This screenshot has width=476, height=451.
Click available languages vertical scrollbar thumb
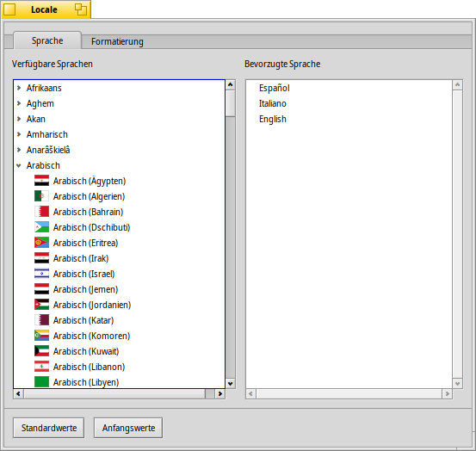[231, 103]
